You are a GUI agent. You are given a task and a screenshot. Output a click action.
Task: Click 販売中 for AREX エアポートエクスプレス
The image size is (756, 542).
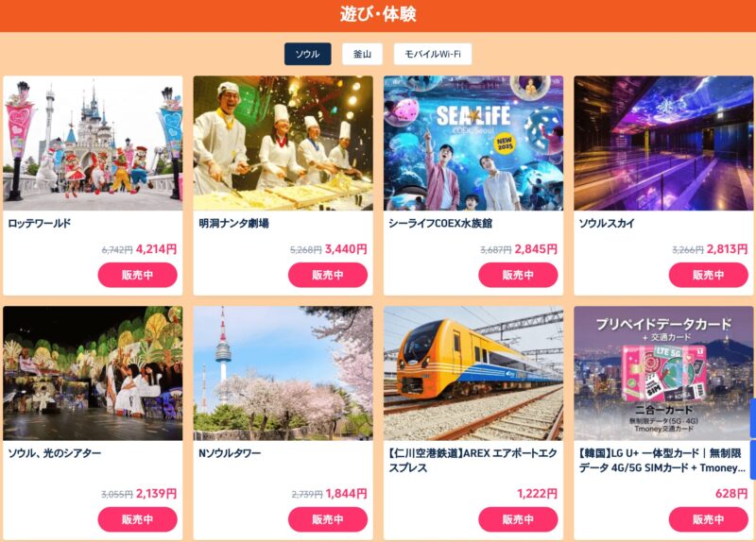pos(518,519)
